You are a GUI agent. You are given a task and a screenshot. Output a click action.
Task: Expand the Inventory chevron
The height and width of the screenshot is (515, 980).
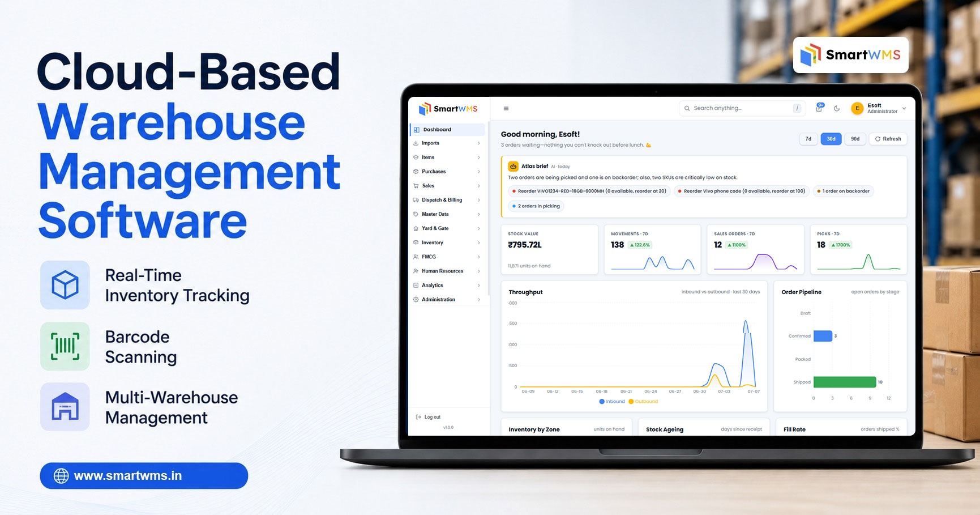point(479,242)
